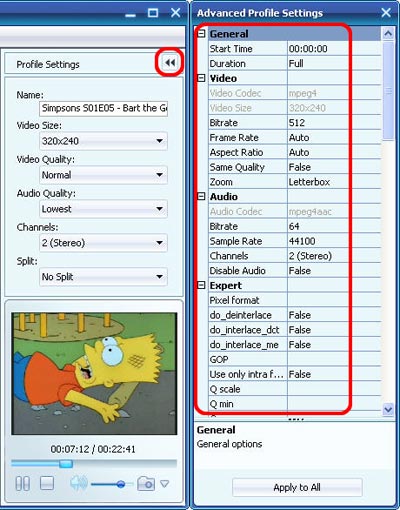Open the Video Size dropdown
The image size is (400, 510).
(103, 141)
